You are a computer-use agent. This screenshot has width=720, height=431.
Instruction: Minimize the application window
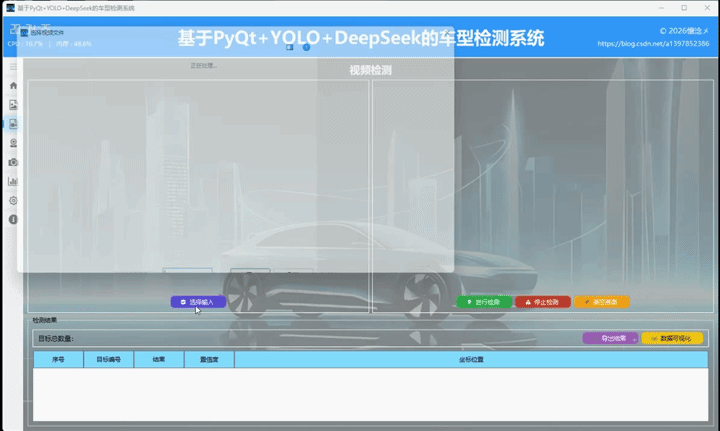click(x=661, y=8)
